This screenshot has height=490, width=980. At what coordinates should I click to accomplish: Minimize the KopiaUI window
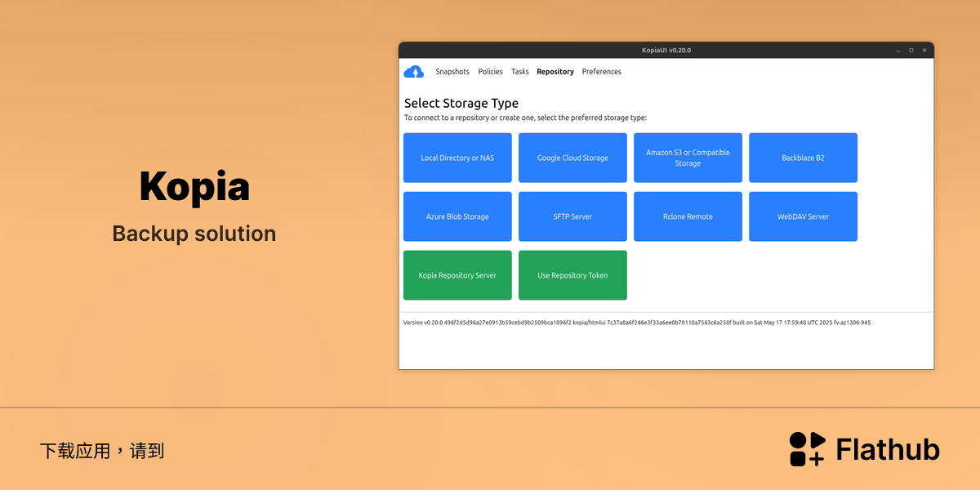[898, 51]
